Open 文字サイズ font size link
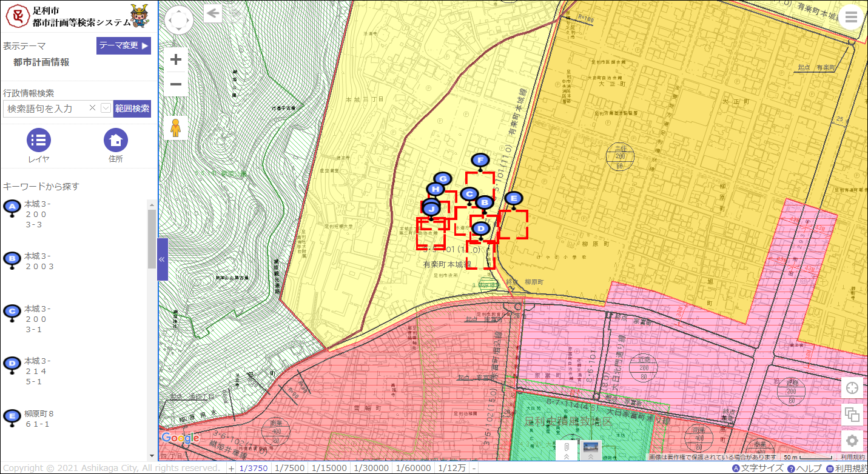The width and height of the screenshot is (868, 474). point(758,468)
